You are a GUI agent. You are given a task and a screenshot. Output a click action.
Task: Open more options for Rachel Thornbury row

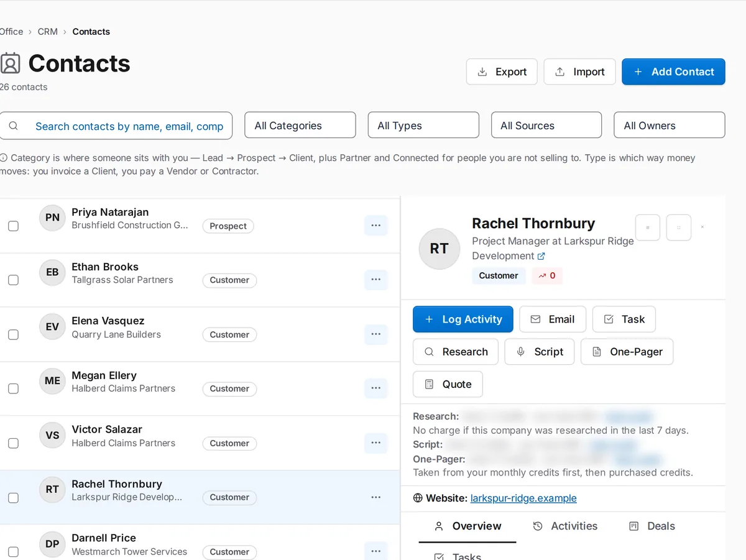[375, 497]
